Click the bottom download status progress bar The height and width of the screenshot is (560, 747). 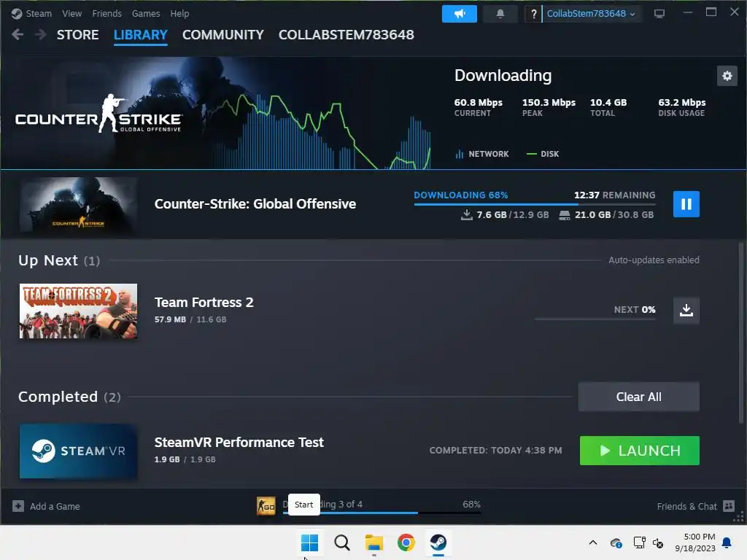tap(382, 513)
